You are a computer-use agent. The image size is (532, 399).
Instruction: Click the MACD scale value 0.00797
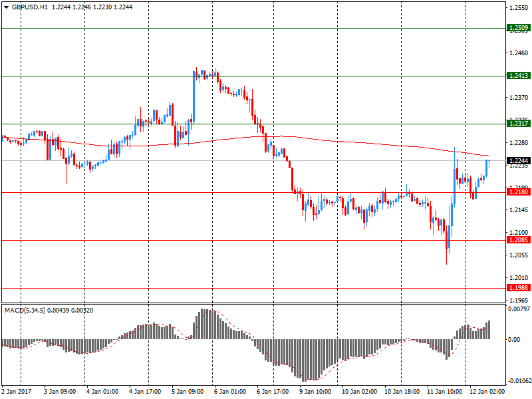[519, 309]
